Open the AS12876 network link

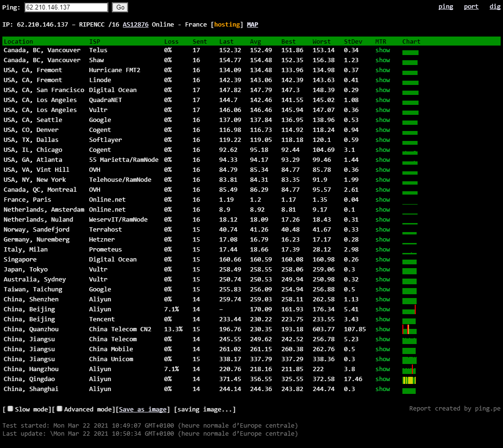tap(135, 25)
